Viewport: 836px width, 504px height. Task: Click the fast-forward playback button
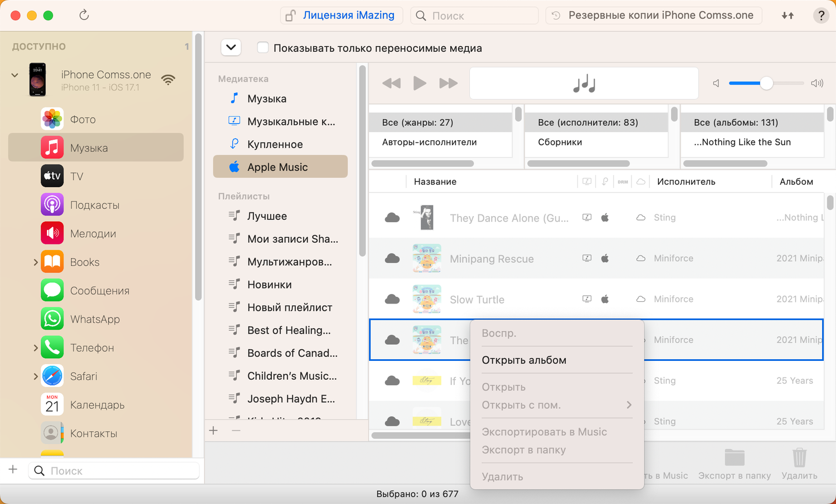448,84
